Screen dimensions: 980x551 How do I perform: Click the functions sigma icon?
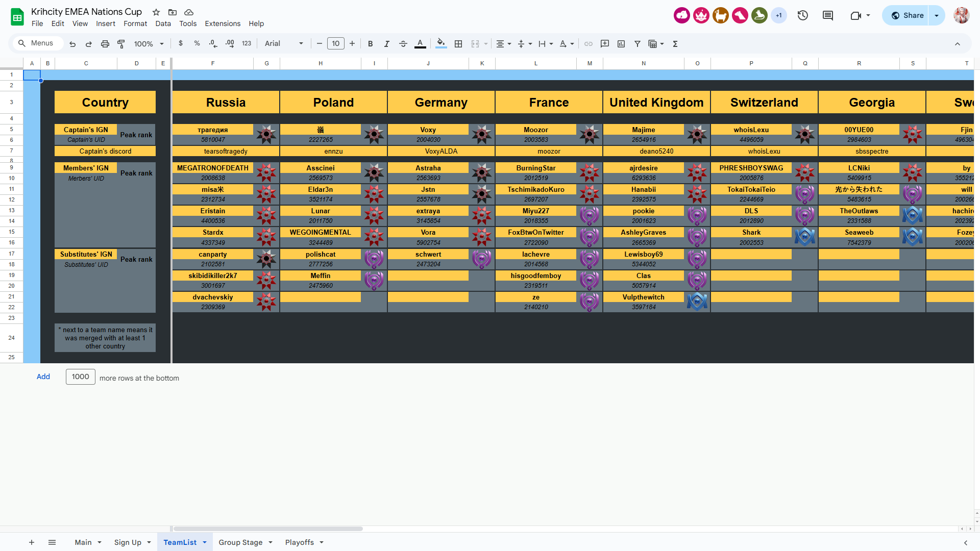(x=675, y=44)
